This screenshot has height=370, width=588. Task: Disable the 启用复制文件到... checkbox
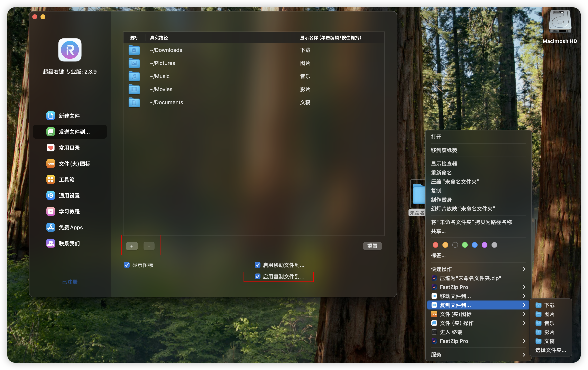(257, 276)
